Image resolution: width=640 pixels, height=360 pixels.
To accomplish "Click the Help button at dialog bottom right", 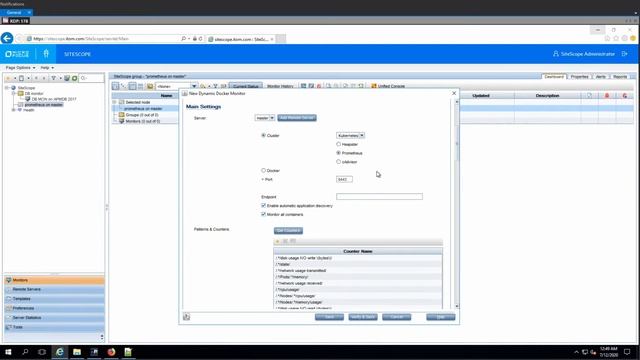I will (440, 317).
